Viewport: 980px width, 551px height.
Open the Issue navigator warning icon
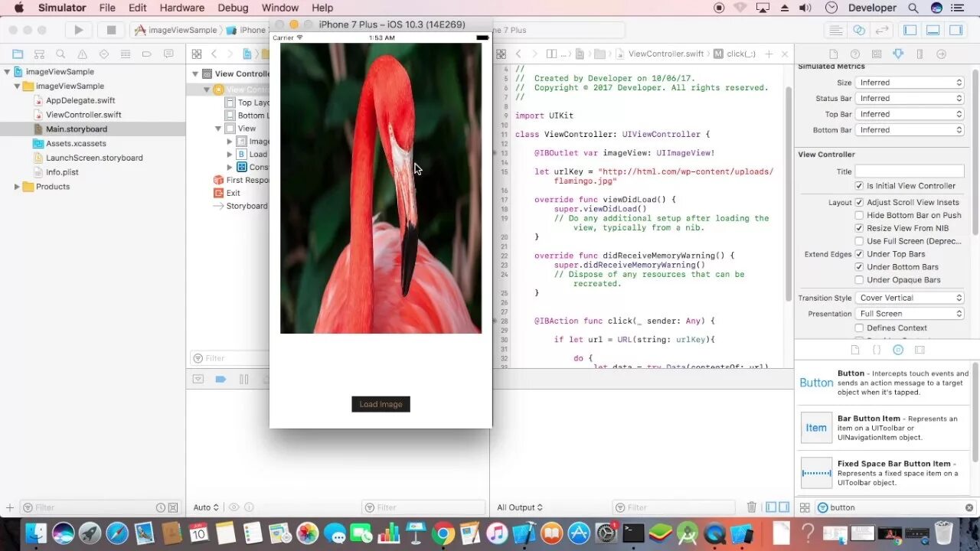click(82, 54)
